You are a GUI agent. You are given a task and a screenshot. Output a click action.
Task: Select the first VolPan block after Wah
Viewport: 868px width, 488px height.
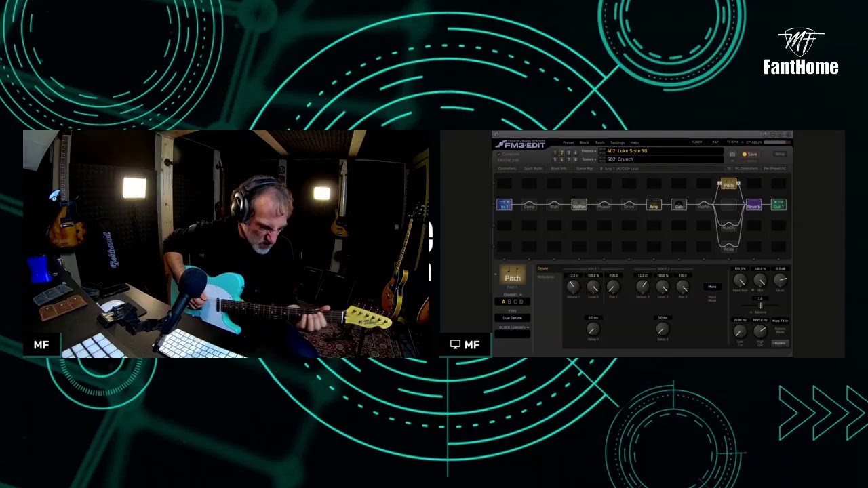pyautogui.click(x=579, y=205)
